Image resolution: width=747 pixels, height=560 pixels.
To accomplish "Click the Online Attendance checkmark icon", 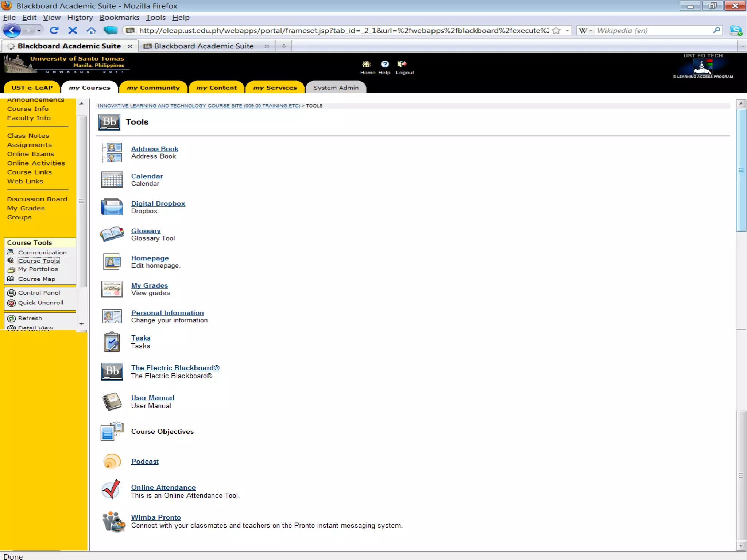I will pyautogui.click(x=112, y=490).
